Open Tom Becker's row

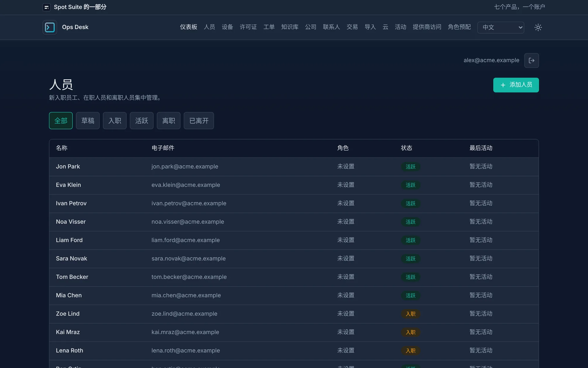(294, 277)
